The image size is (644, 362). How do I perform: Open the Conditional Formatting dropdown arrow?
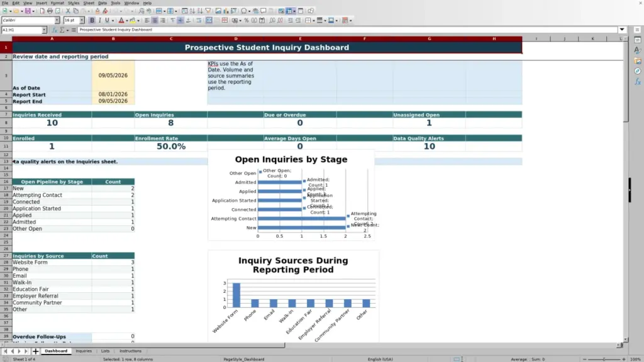(x=350, y=20)
